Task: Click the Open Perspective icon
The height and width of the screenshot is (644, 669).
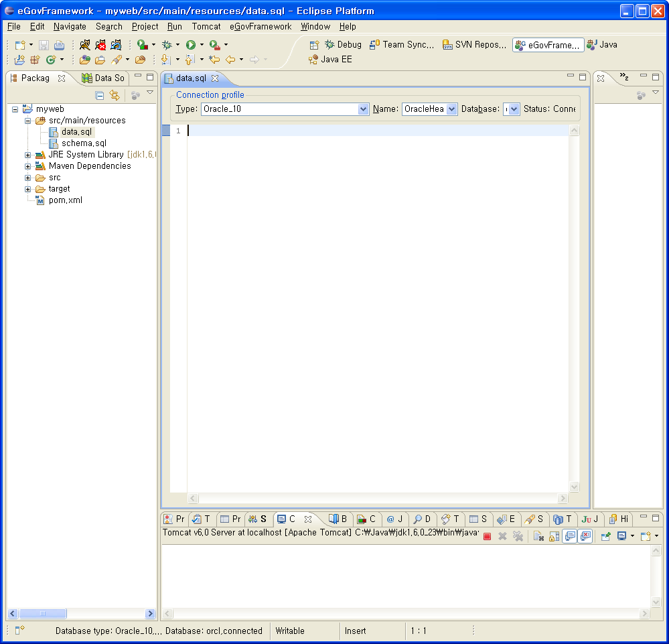Action: pos(315,45)
